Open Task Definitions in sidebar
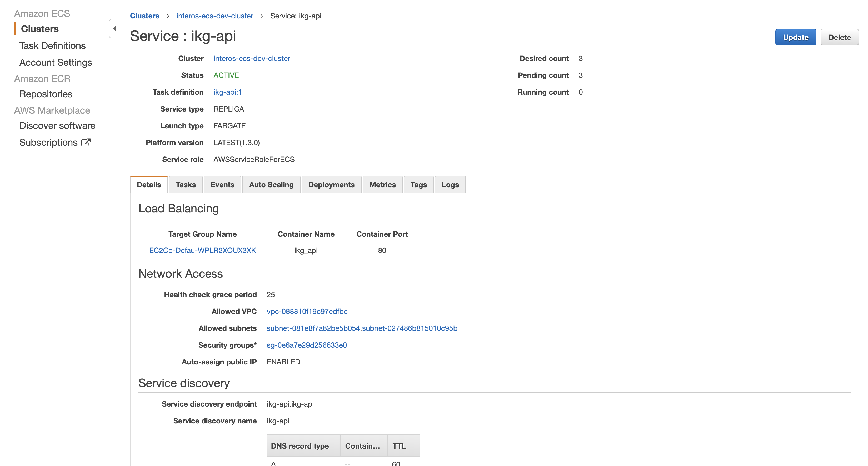The image size is (868, 466). (53, 46)
